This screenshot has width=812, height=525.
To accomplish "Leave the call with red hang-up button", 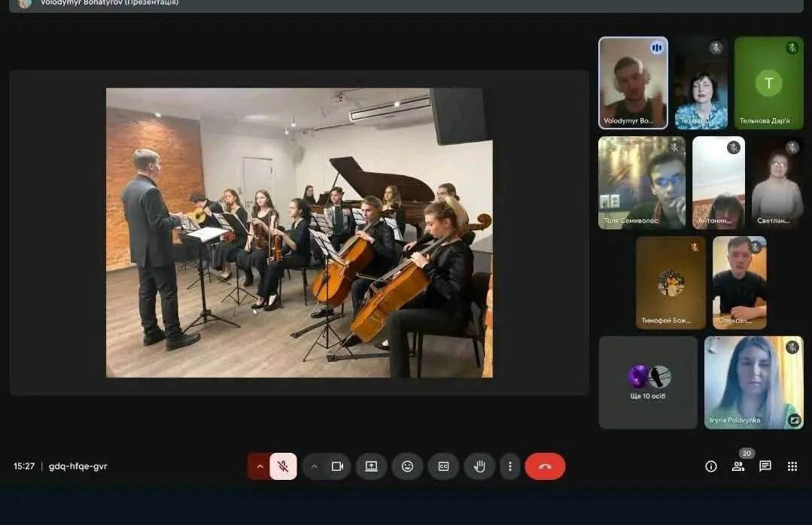I will tap(545, 466).
